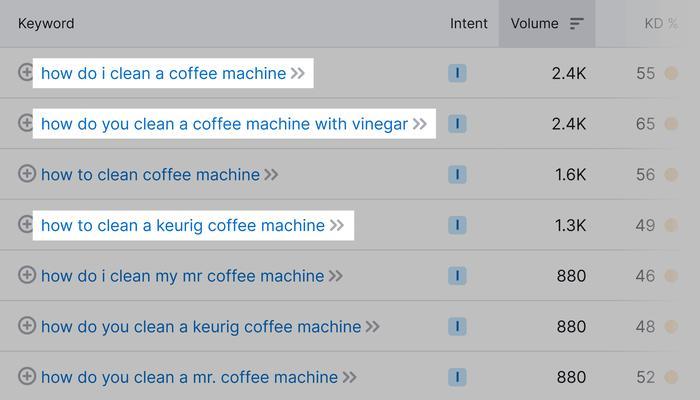The image size is (700, 400).
Task: Click Intent badge for 'how do i clean a coffee machine'
Action: [x=457, y=73]
